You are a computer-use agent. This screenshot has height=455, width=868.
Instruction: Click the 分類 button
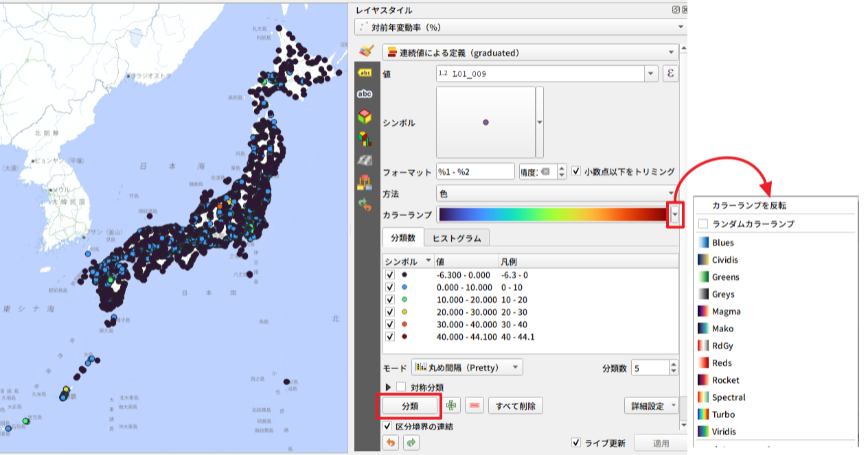tap(409, 406)
